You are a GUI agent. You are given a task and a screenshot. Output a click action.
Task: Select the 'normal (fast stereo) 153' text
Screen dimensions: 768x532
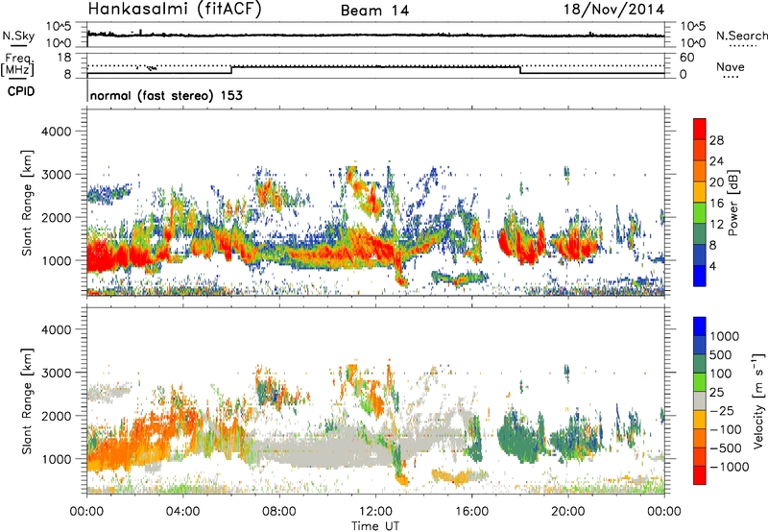[x=166, y=95]
